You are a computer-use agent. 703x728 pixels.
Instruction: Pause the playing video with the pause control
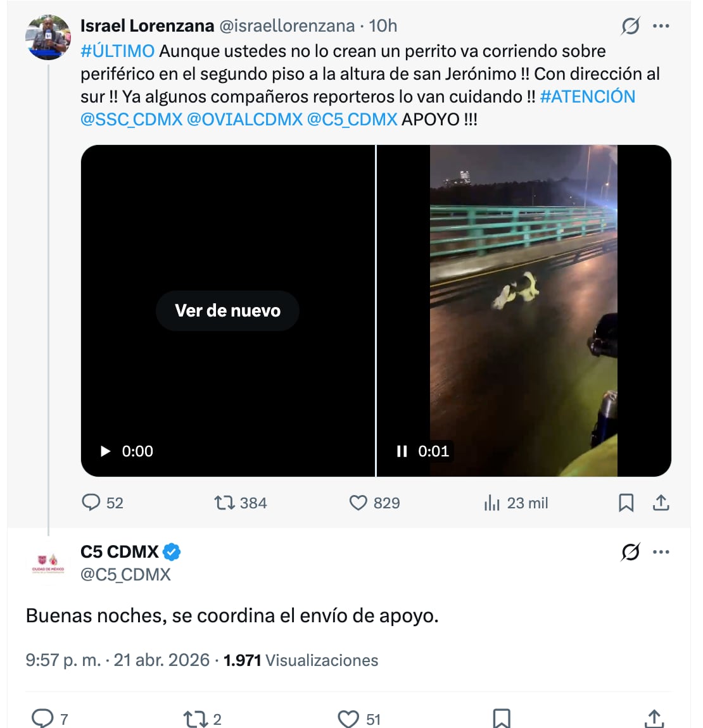click(402, 451)
